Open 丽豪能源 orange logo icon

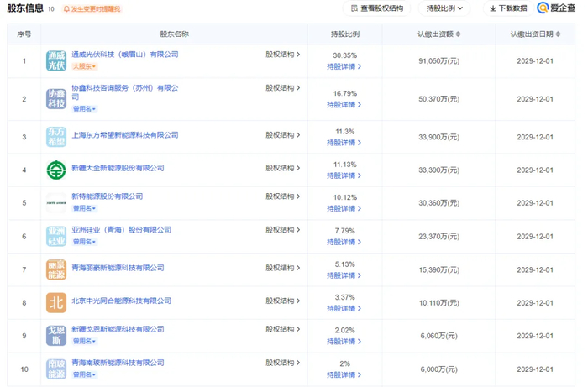(x=56, y=269)
